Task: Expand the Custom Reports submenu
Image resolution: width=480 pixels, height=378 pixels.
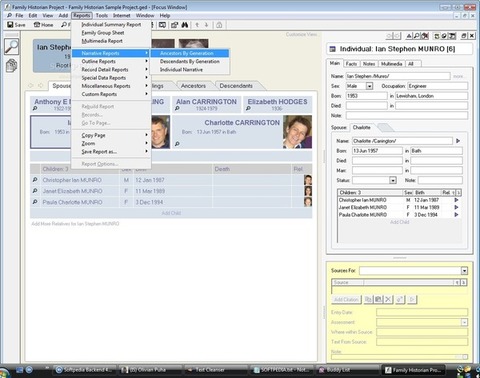Action: coord(111,94)
